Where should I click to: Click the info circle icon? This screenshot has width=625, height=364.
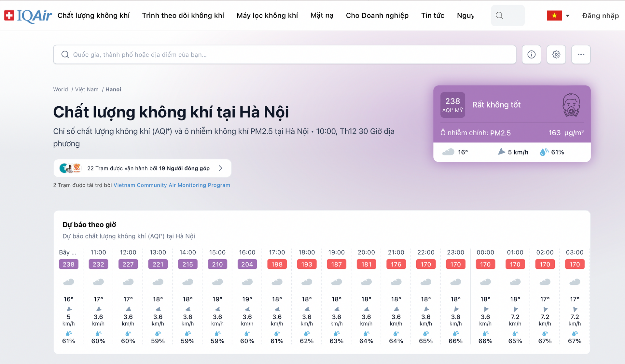pos(531,54)
